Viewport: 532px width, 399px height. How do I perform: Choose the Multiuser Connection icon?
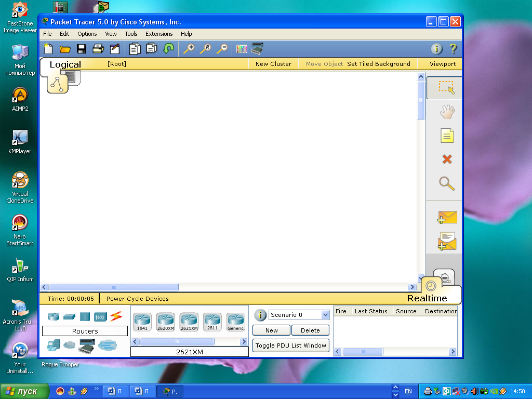[108, 345]
